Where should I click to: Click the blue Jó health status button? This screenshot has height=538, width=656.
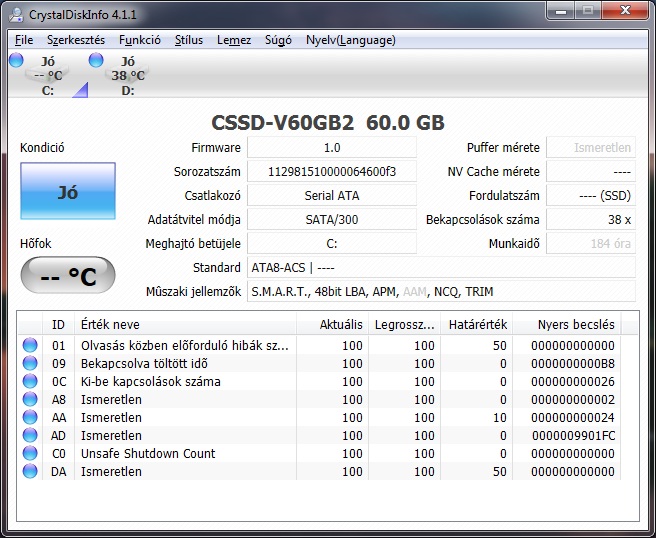(x=68, y=191)
